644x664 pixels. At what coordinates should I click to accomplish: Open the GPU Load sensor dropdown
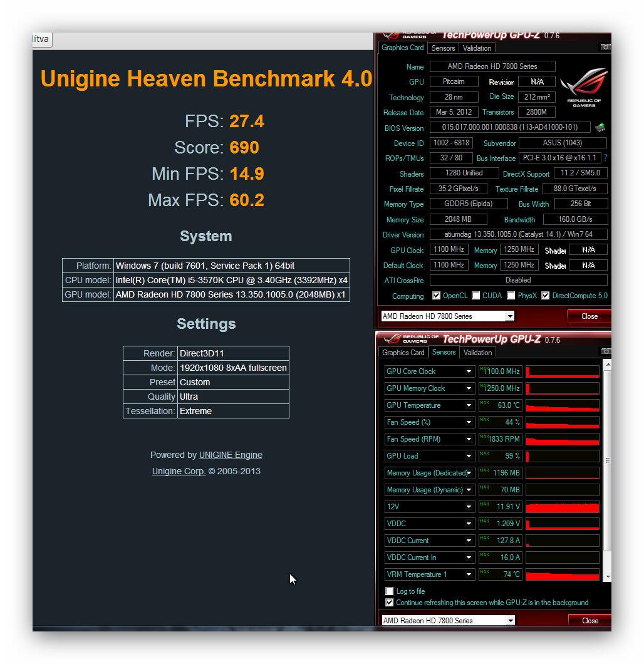pyautogui.click(x=469, y=456)
